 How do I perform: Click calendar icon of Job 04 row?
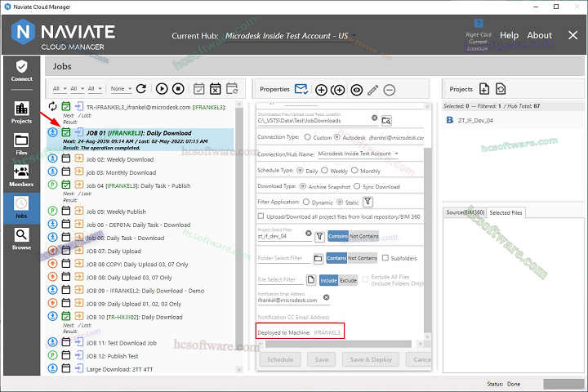tap(66, 185)
